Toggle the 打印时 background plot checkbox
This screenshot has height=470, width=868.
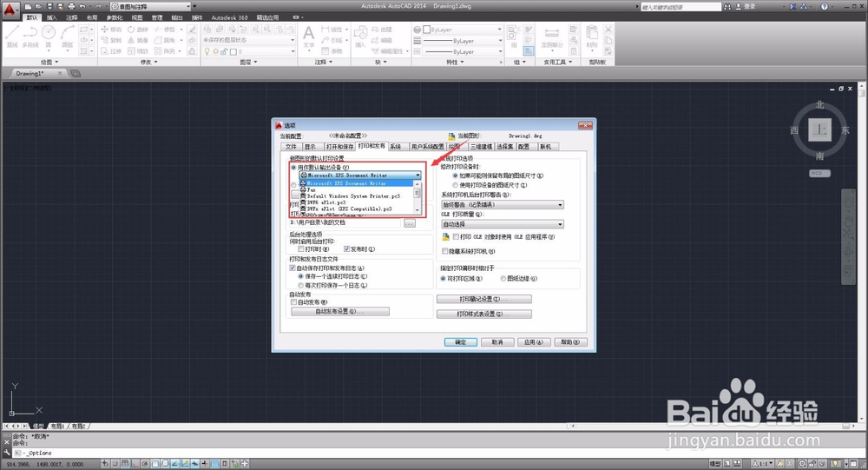click(x=301, y=248)
